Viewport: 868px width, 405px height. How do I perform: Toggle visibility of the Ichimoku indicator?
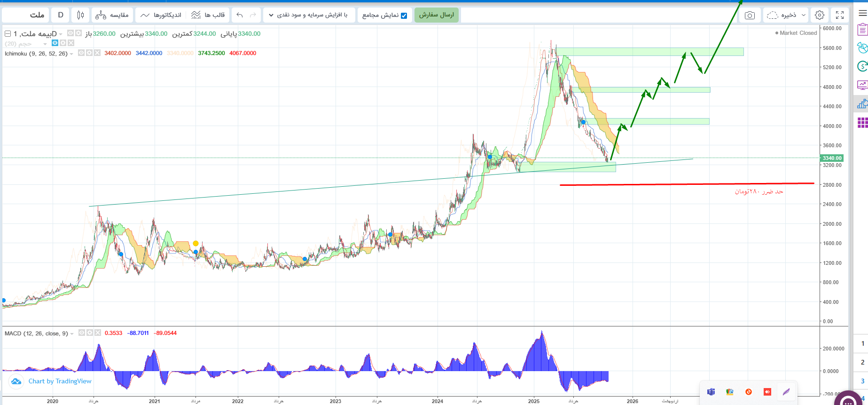81,53
